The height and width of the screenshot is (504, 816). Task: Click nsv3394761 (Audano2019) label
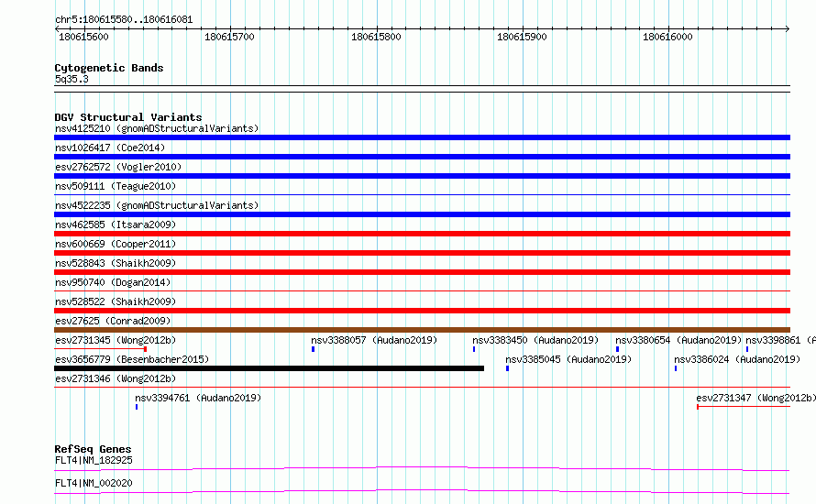click(198, 398)
